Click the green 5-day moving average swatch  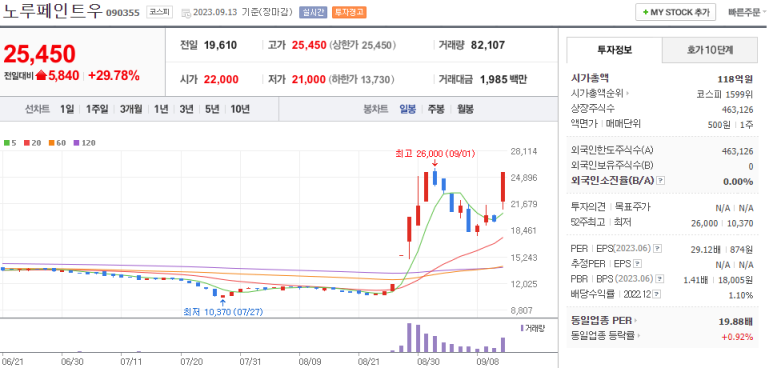coord(7,143)
